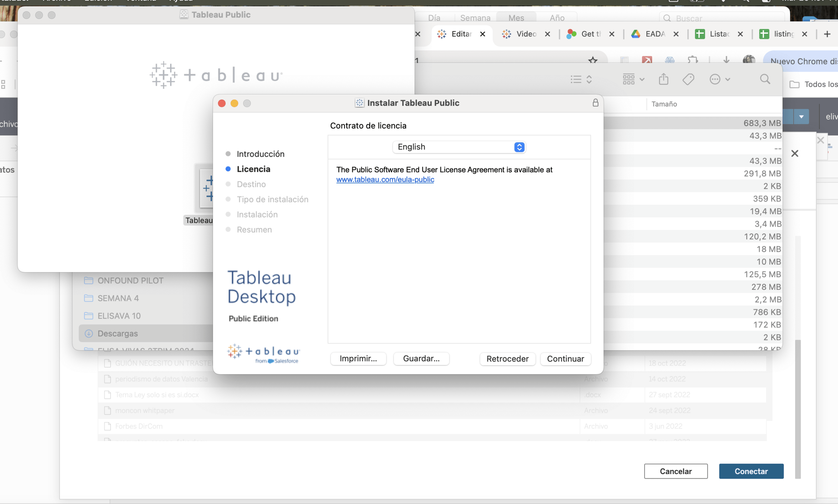Click the Chrome downloads arrow icon
Viewport: 838px width, 504px height.
[726, 60]
